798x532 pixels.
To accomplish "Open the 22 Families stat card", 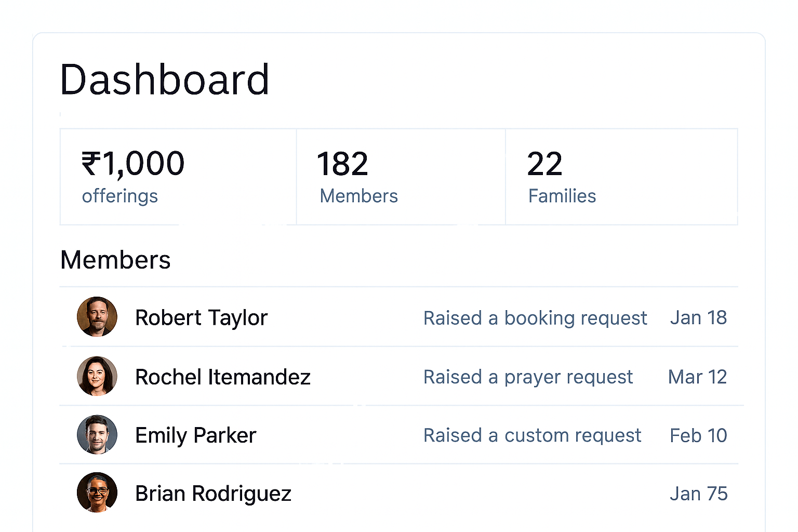I will click(621, 177).
